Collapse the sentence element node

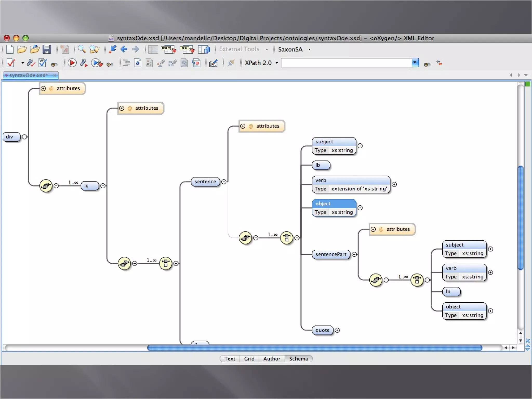click(224, 182)
